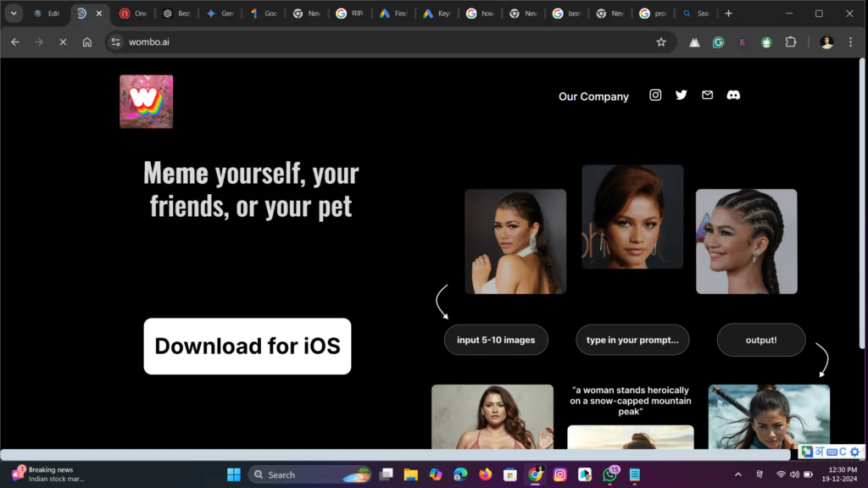
Task: Open Chrome three-dot menu
Action: tap(851, 42)
